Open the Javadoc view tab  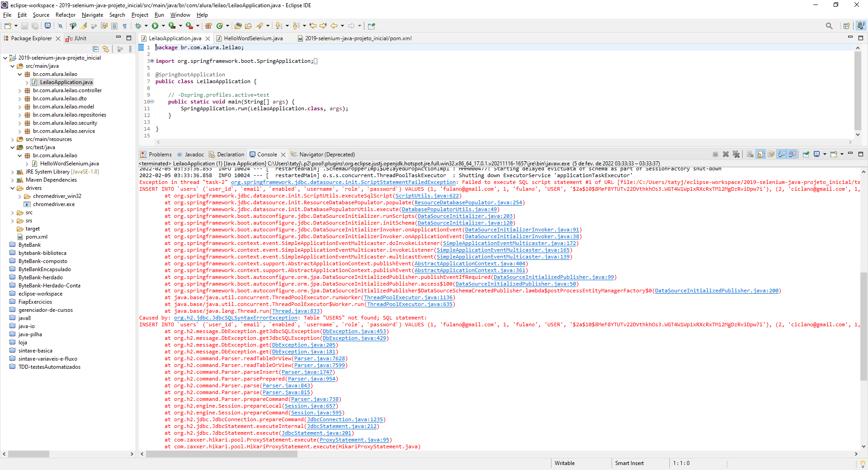coord(191,155)
